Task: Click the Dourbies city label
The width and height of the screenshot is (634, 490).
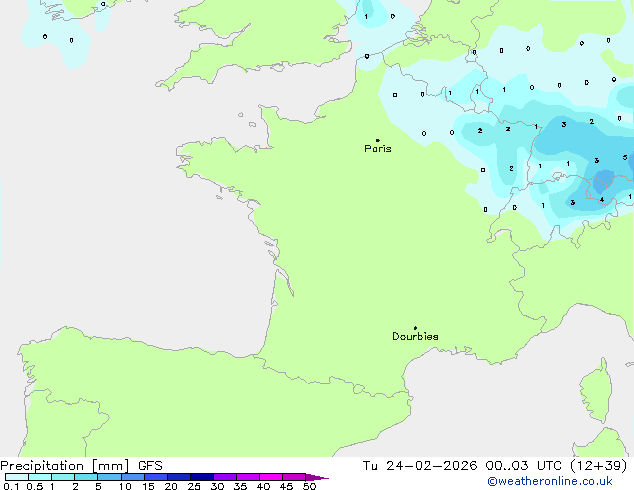Action: click(415, 336)
